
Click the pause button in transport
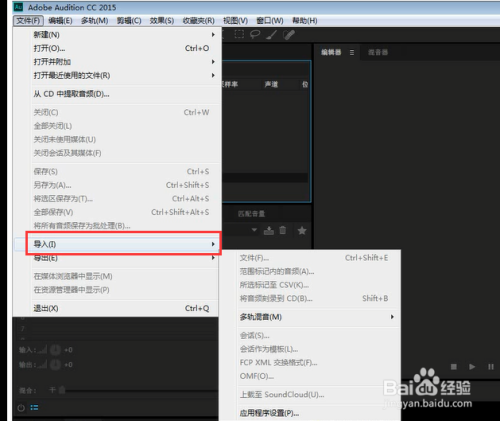pyautogui.click(x=491, y=367)
